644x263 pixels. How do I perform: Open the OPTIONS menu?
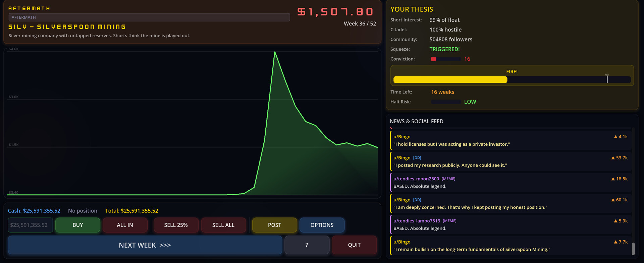coord(322,225)
